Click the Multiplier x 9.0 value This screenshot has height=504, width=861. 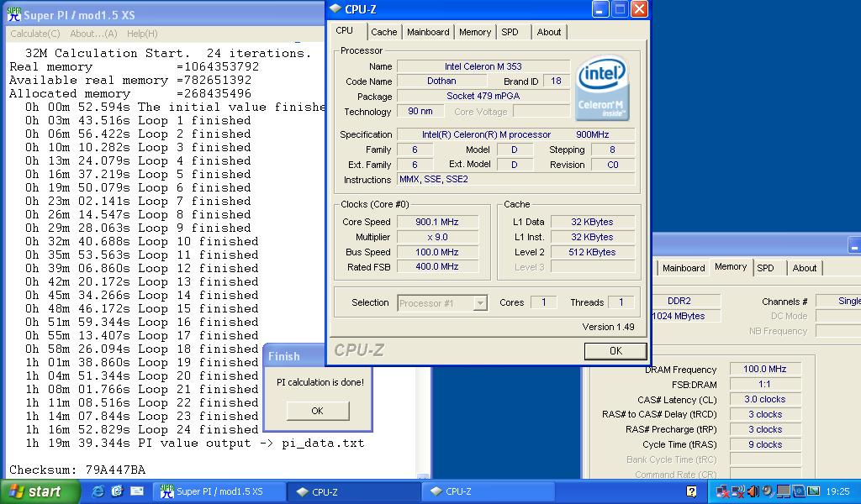[x=437, y=237]
